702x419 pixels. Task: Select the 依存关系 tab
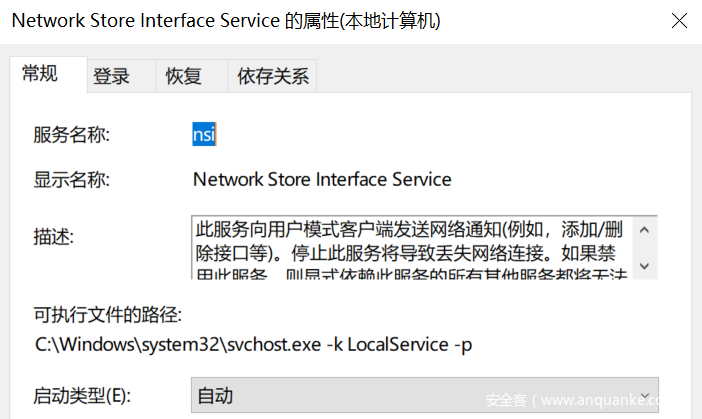tap(273, 76)
